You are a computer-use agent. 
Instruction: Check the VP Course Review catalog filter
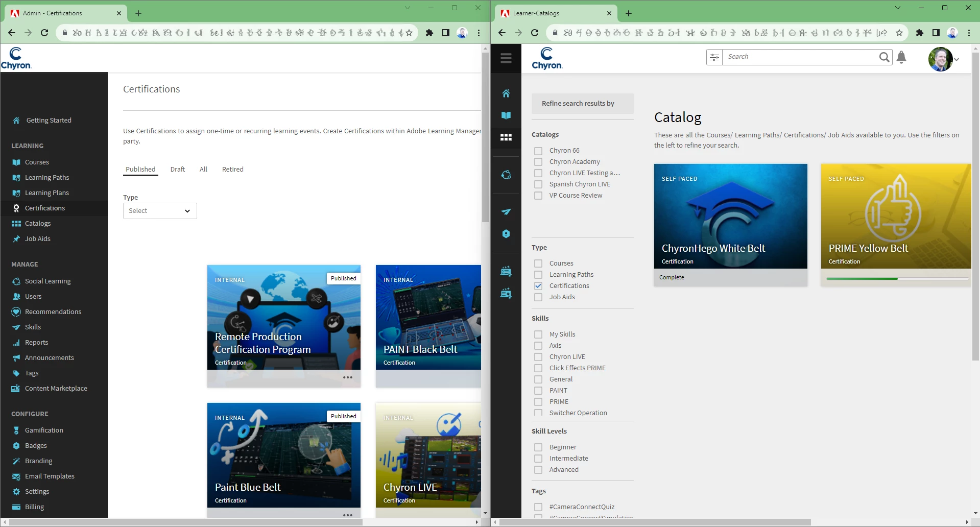coord(538,196)
